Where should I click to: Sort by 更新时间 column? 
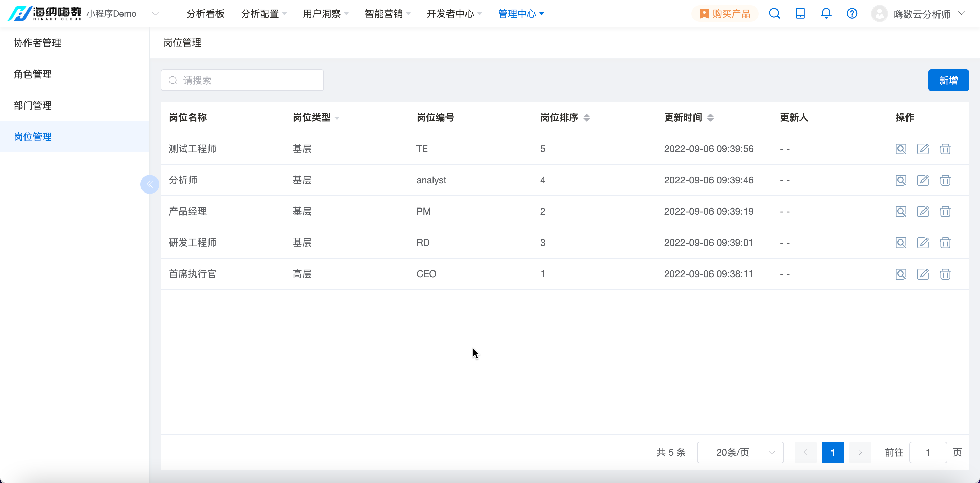coord(710,117)
